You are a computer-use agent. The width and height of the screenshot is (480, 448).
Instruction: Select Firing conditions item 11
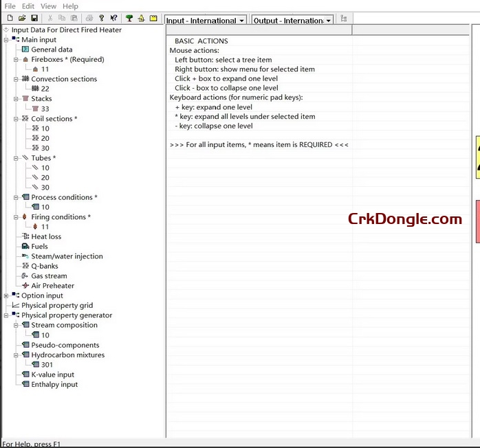click(45, 227)
